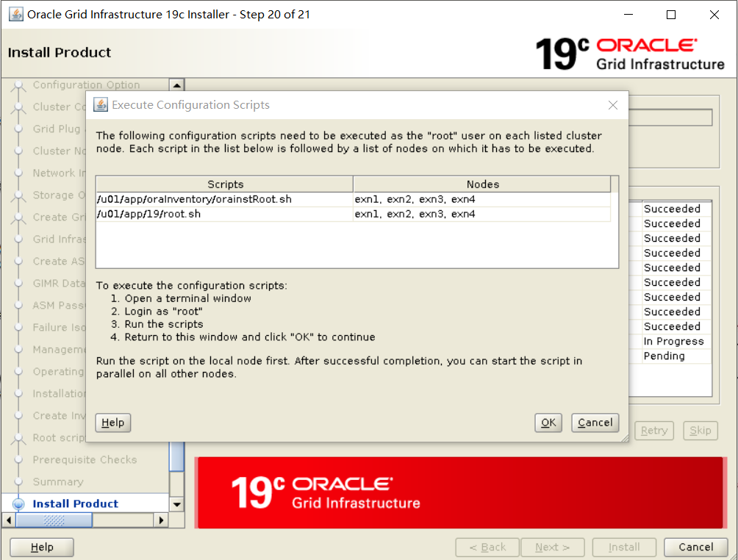Viewport: 738px width, 560px height.
Task: Click the sidebar scroll down arrow
Action: [x=177, y=504]
